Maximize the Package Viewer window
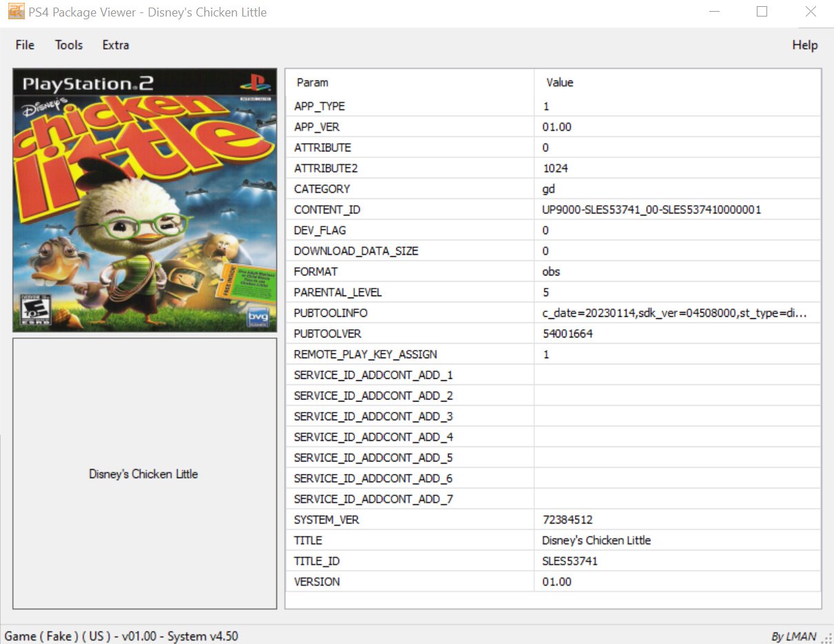 click(x=762, y=12)
